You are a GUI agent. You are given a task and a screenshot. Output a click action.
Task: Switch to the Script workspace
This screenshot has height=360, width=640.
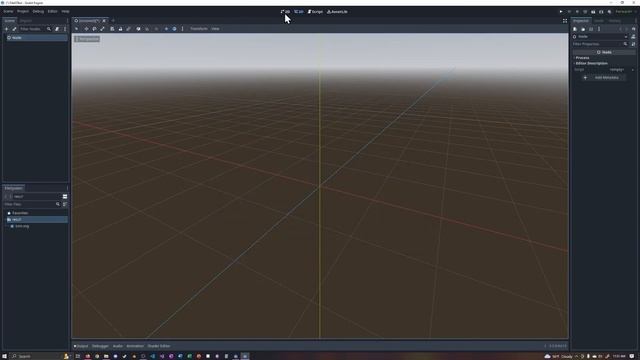tap(315, 11)
